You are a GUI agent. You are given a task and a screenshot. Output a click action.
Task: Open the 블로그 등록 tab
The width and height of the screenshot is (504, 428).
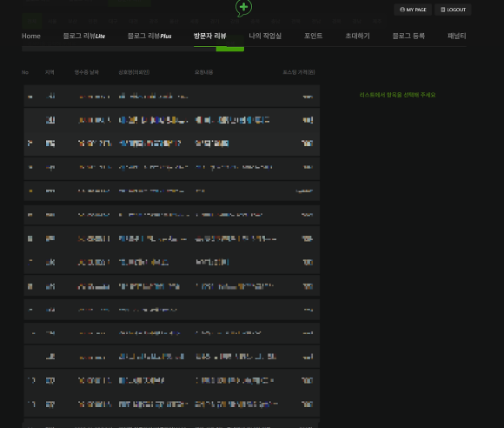click(x=408, y=36)
